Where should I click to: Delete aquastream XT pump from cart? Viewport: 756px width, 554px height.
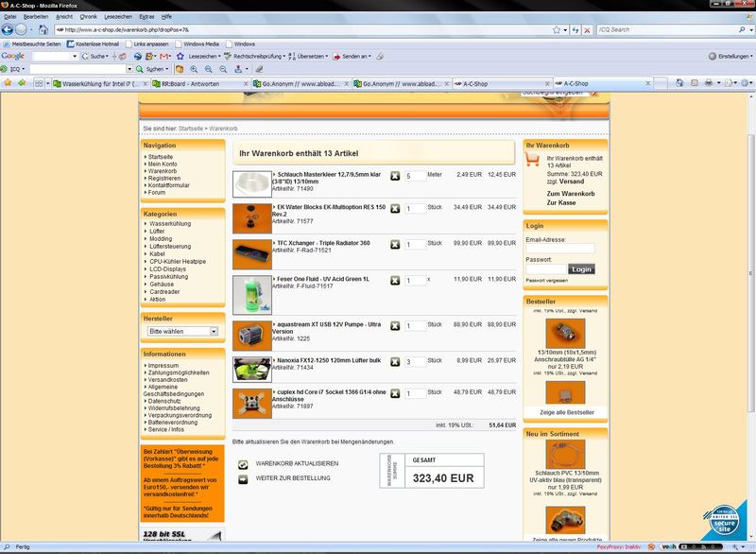(395, 326)
